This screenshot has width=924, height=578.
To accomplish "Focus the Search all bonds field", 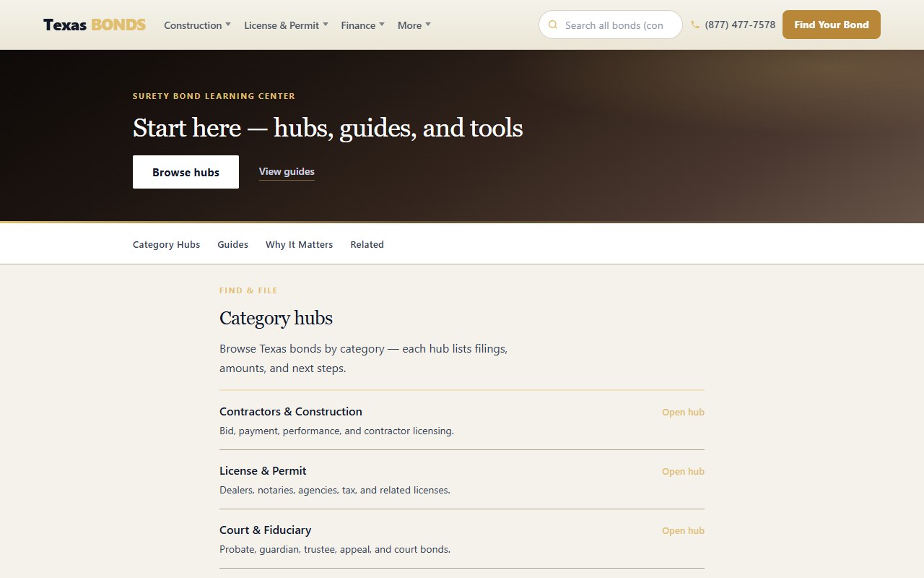I will [x=611, y=25].
